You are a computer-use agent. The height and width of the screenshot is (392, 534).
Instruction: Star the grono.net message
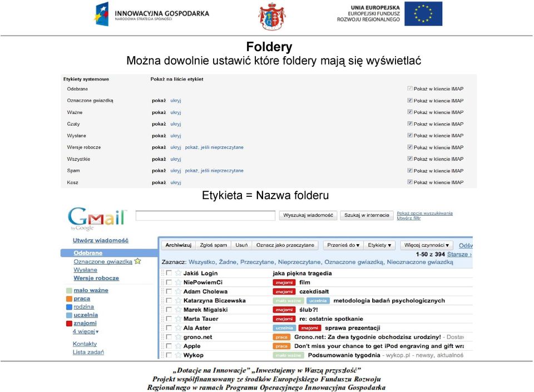coord(178,337)
